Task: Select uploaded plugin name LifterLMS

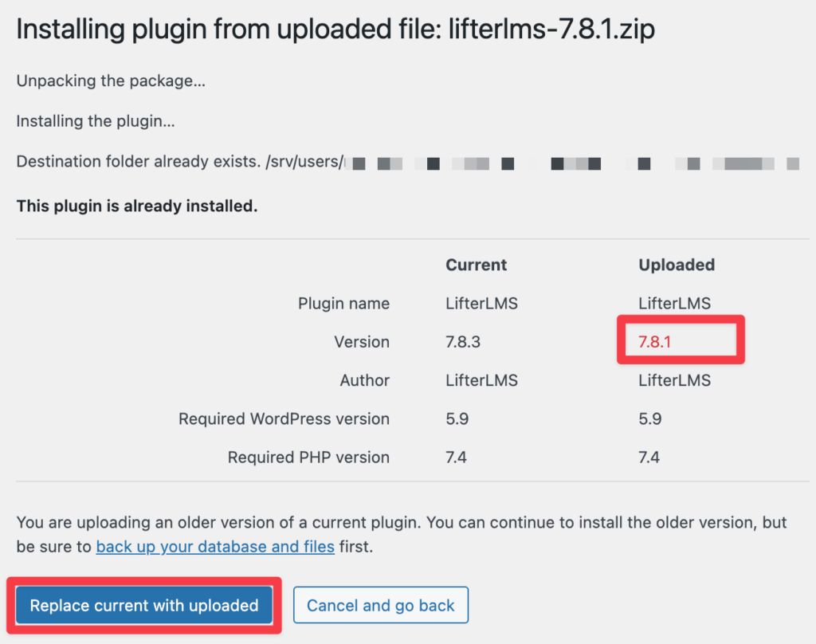Action: pos(674,303)
